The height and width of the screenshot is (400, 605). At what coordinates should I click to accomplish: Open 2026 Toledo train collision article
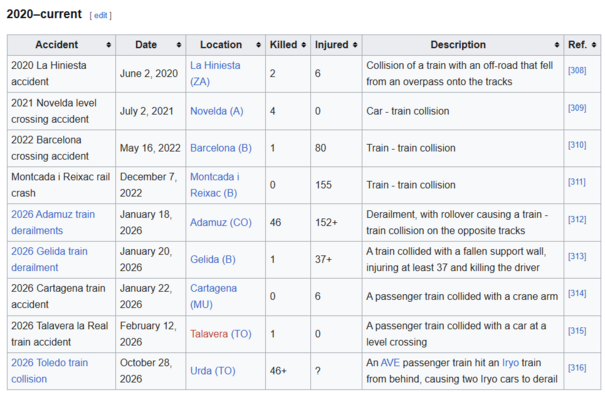(x=49, y=371)
